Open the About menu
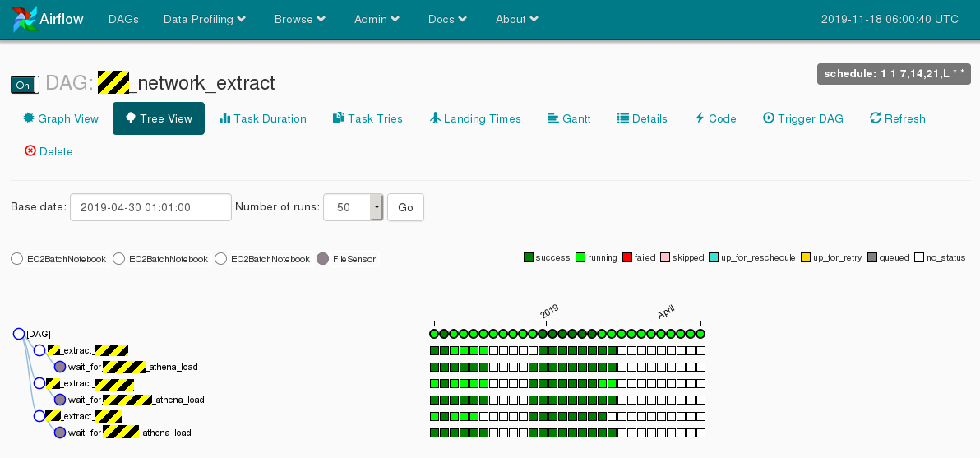Viewport: 980px width, 458px height. tap(517, 20)
